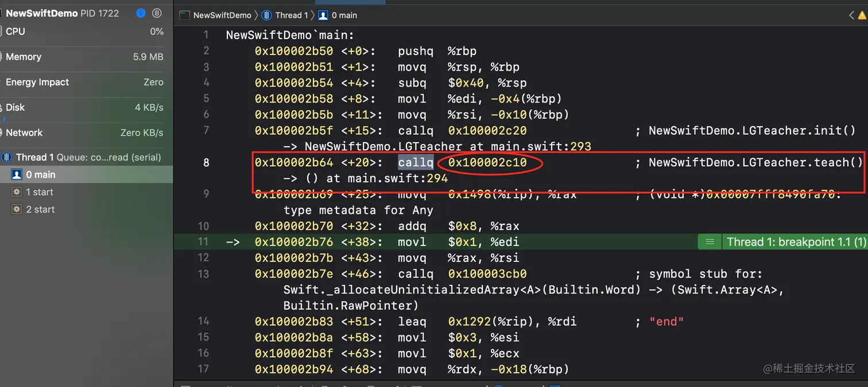Click movl $0x1, %ecx instruction
This screenshot has height=387, width=868.
tap(459, 354)
